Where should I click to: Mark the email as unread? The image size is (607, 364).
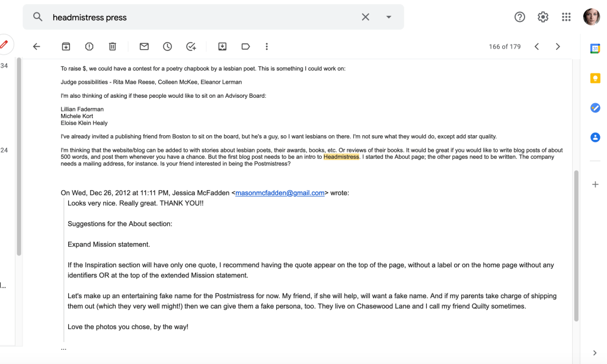[x=144, y=46]
